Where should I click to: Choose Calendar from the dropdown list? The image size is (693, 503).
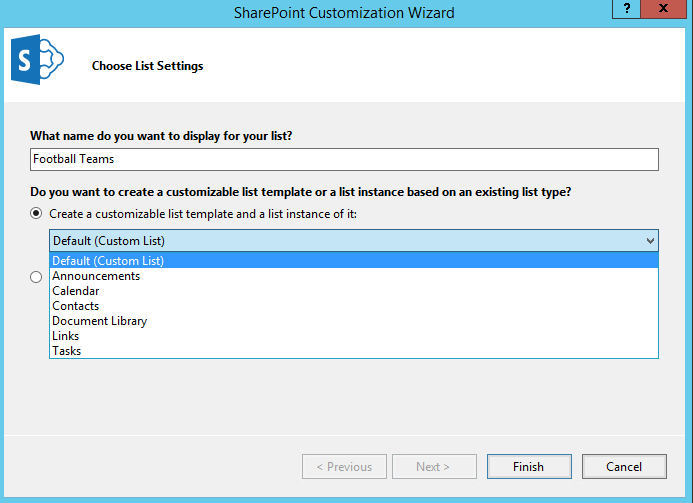pyautogui.click(x=354, y=291)
